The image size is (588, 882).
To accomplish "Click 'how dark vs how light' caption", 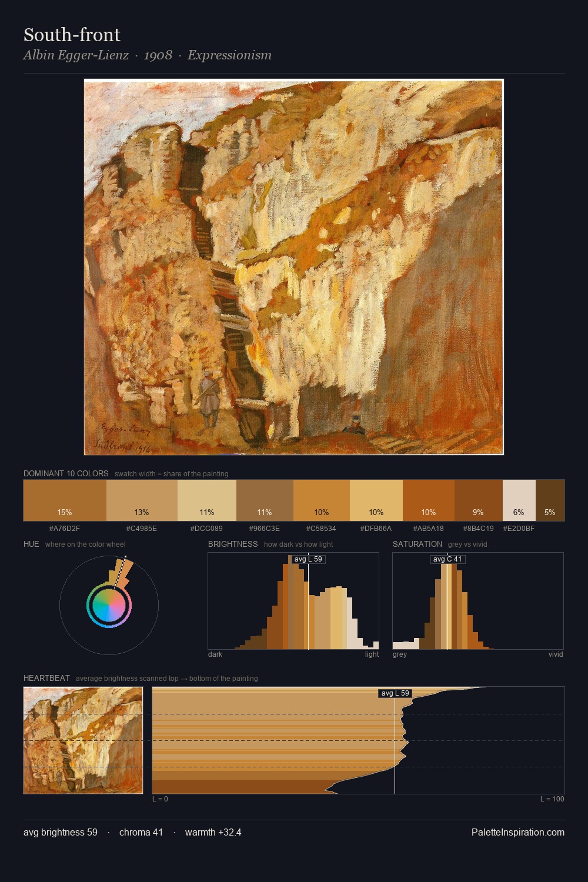I will coord(299,544).
